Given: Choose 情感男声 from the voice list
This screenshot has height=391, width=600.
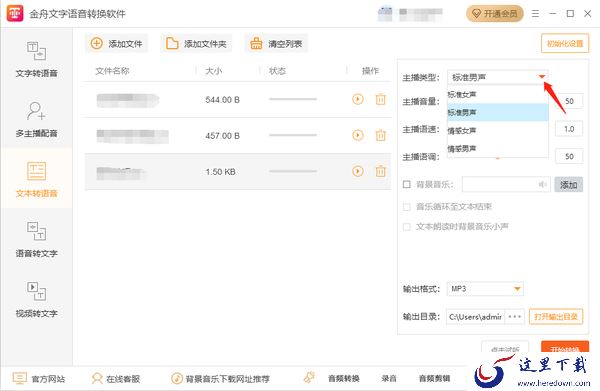Looking at the screenshot, I should [498, 148].
